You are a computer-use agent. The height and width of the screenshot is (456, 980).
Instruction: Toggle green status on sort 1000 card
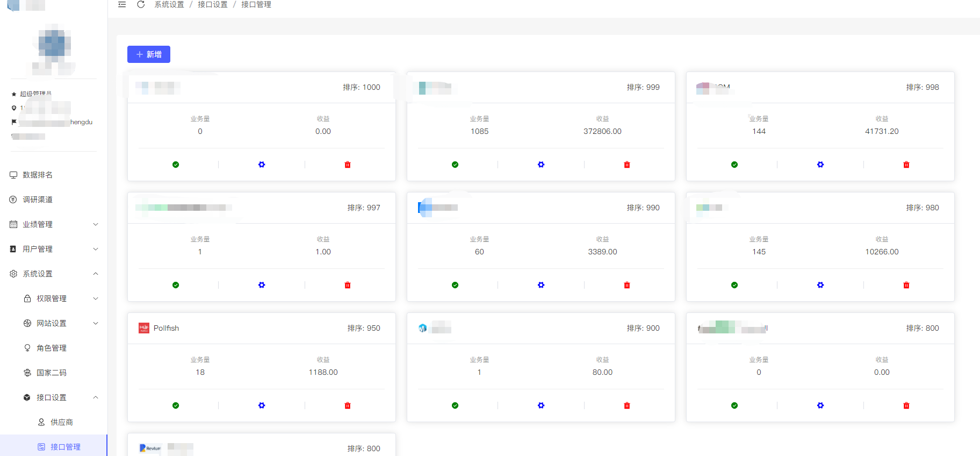(x=176, y=165)
